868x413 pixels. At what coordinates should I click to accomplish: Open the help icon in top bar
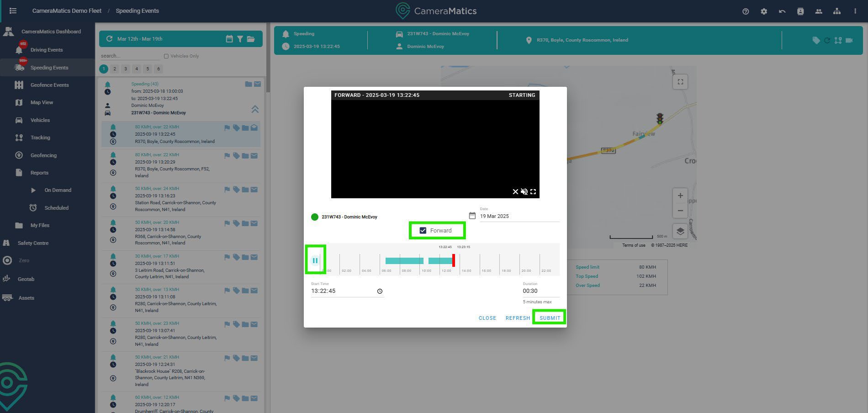pyautogui.click(x=746, y=11)
